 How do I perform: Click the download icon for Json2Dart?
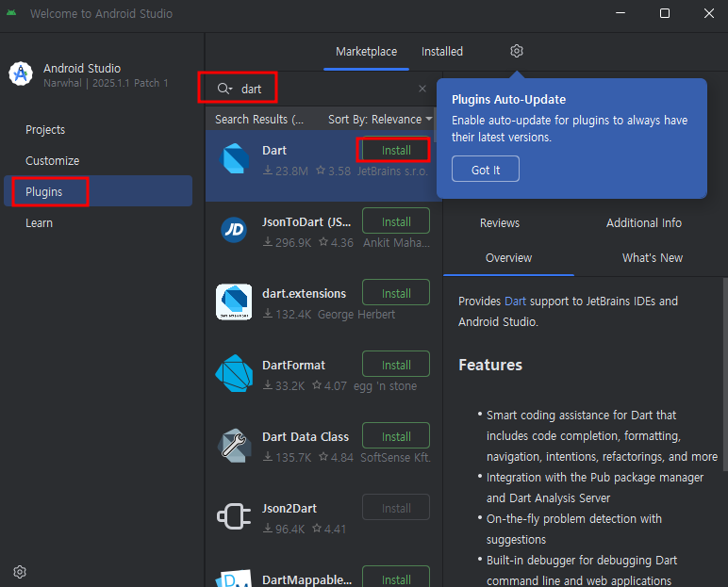pos(268,529)
